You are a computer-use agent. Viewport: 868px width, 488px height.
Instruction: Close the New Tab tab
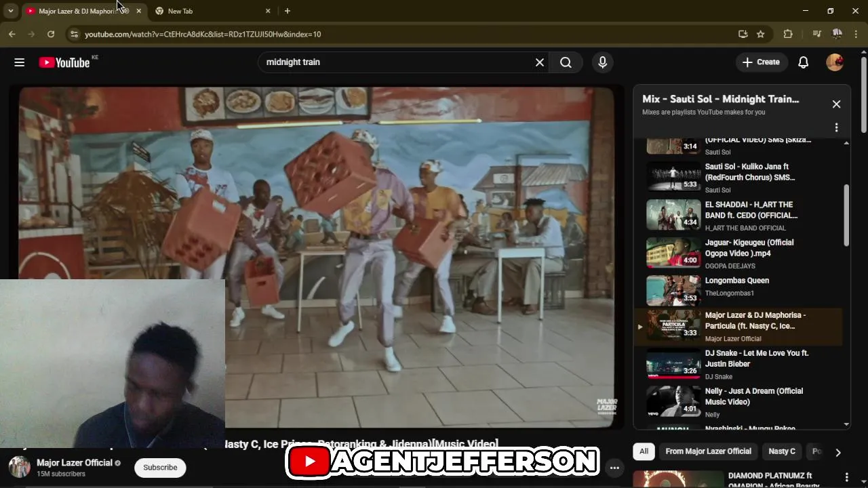pos(268,11)
